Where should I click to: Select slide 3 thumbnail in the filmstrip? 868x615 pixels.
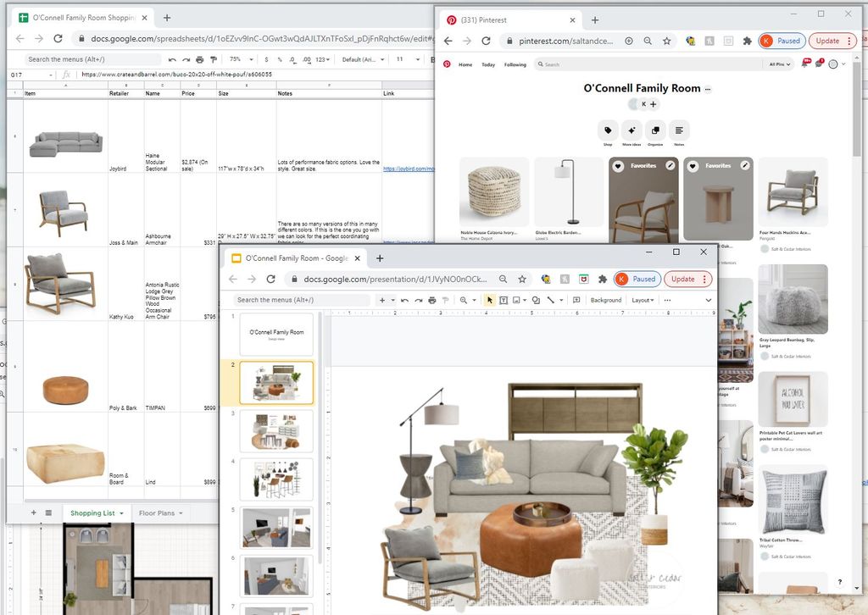(x=276, y=431)
